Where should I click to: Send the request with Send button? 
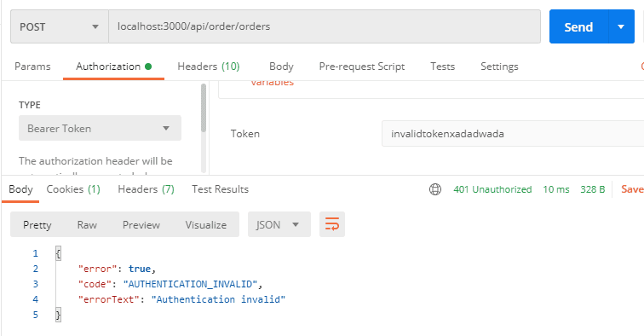pos(578,26)
